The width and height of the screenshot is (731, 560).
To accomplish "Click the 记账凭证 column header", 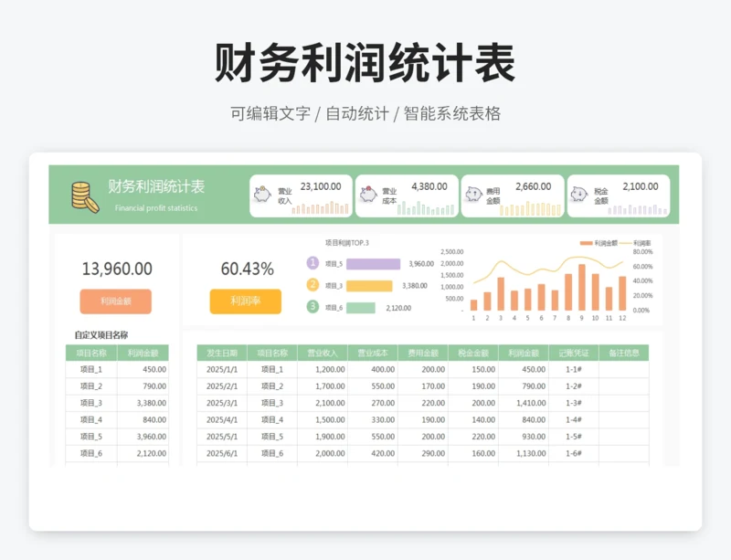I will pos(574,353).
